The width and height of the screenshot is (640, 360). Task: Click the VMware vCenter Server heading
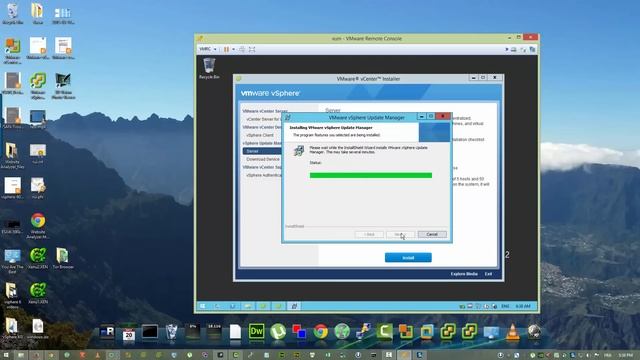[x=265, y=111]
